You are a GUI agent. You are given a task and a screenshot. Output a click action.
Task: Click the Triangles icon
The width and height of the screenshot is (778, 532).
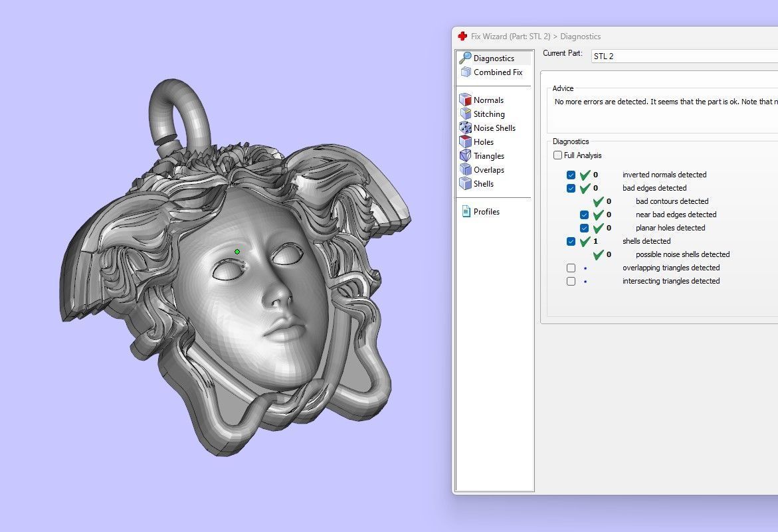point(466,155)
